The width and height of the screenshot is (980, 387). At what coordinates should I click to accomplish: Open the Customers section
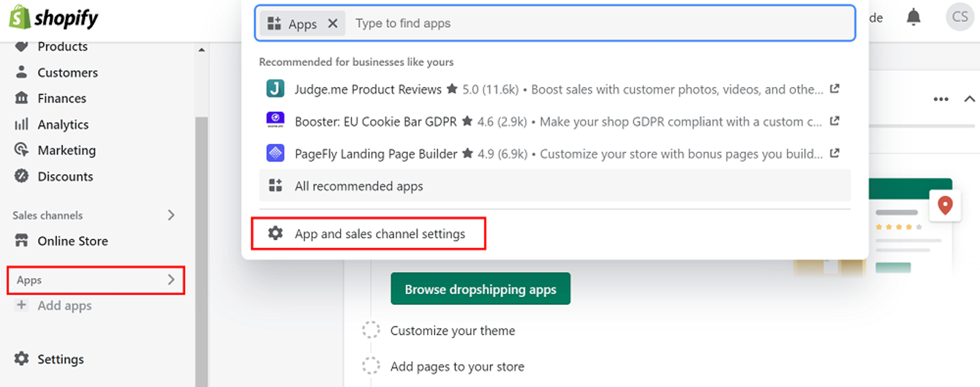pyautogui.click(x=68, y=72)
